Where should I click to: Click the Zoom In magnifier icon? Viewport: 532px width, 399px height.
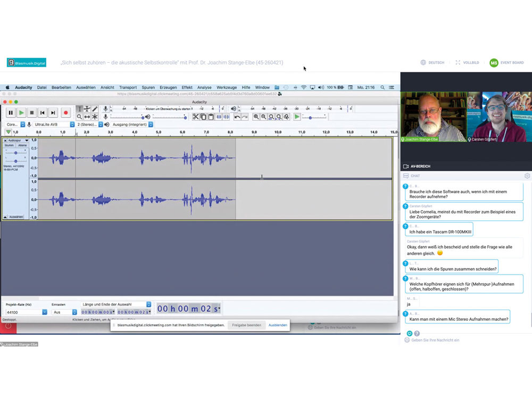point(256,117)
